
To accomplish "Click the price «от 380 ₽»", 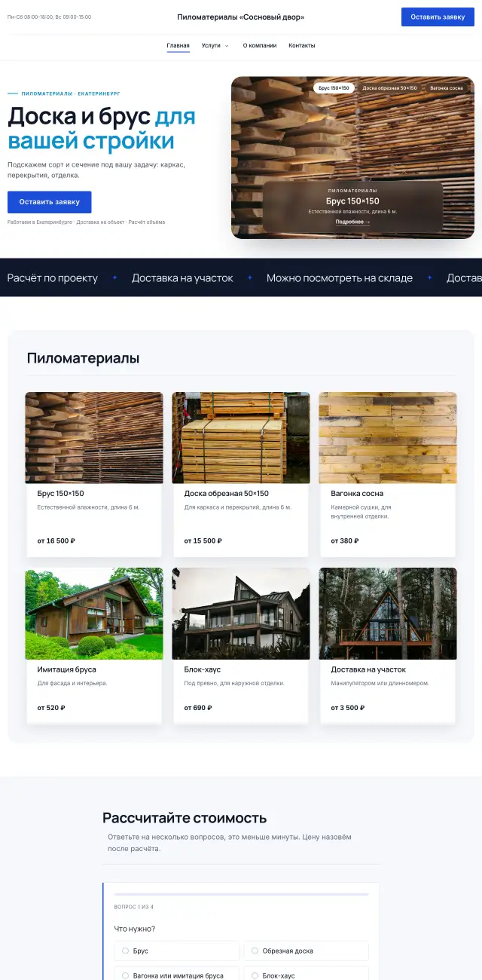I will point(345,541).
